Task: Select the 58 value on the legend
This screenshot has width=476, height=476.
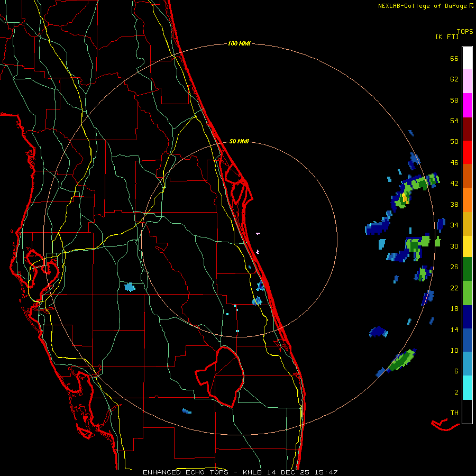Action: point(454,100)
